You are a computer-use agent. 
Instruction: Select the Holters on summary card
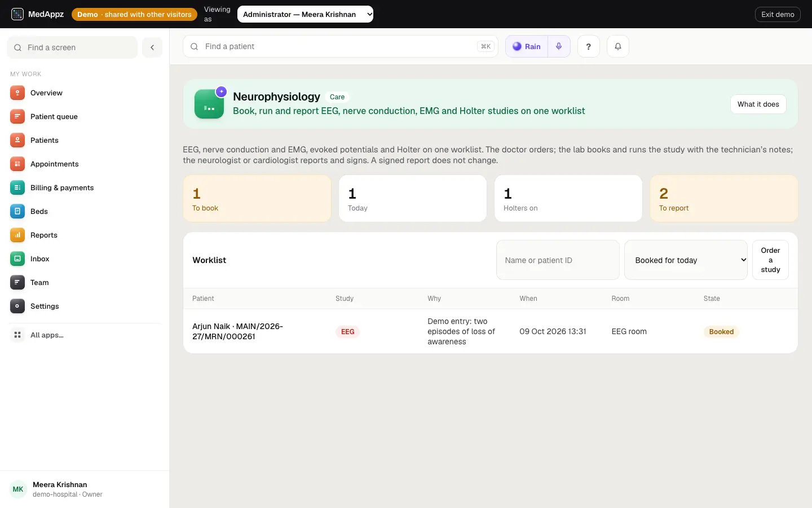(568, 198)
